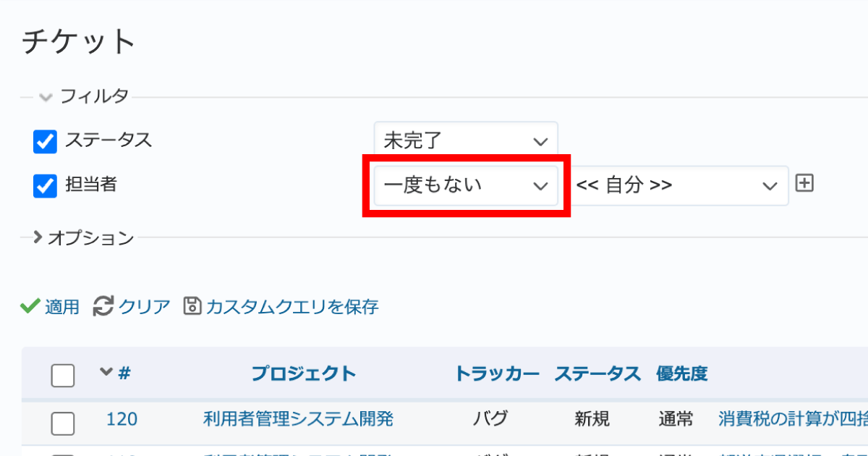Sort by ステータス column header

pyautogui.click(x=597, y=373)
